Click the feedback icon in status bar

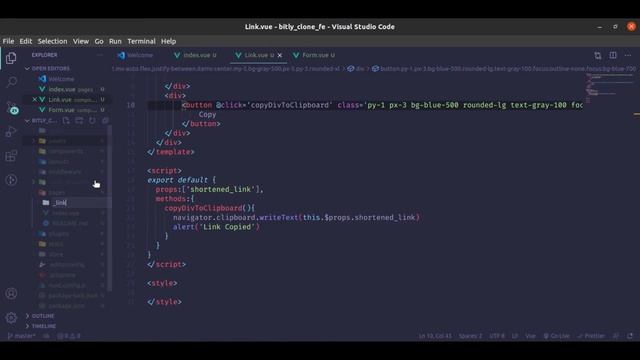click(x=616, y=336)
